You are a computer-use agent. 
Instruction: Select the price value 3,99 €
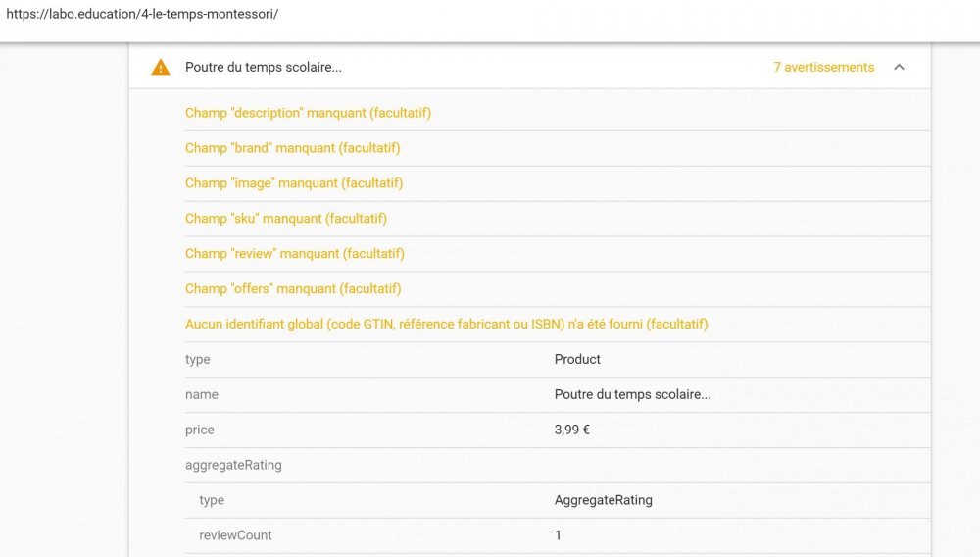[572, 430]
